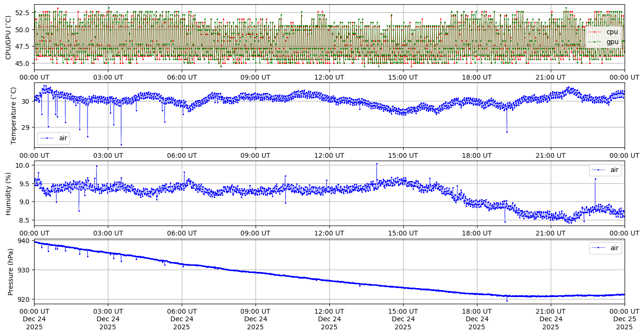The width and height of the screenshot is (644, 335).
Task: Click the pressure dip just after 19:00 UT
Action: (x=507, y=301)
